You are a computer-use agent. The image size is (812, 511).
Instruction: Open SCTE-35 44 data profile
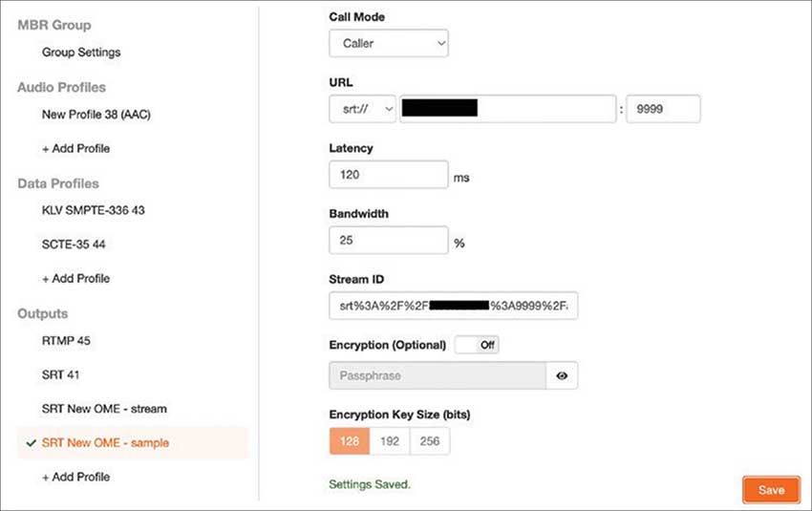75,245
